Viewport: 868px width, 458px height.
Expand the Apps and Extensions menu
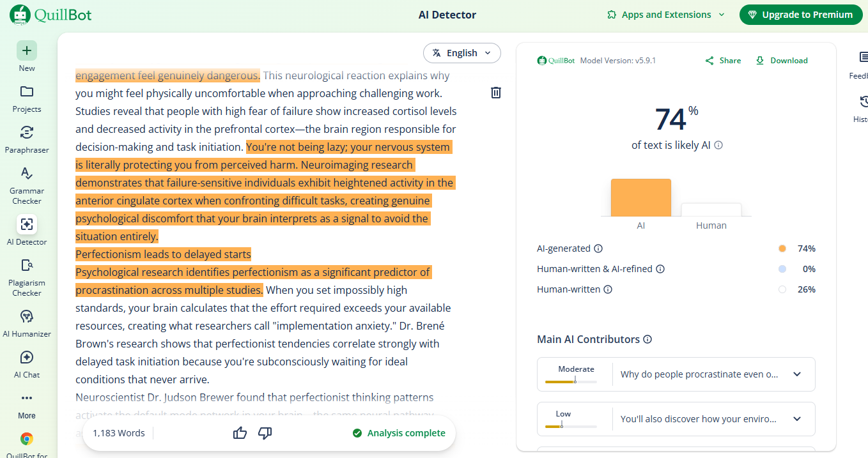tap(665, 14)
